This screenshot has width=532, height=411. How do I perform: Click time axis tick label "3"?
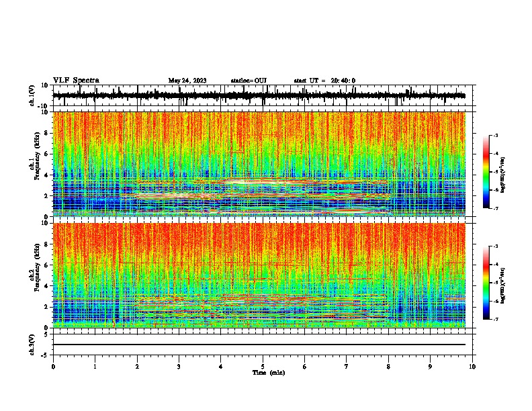point(179,367)
